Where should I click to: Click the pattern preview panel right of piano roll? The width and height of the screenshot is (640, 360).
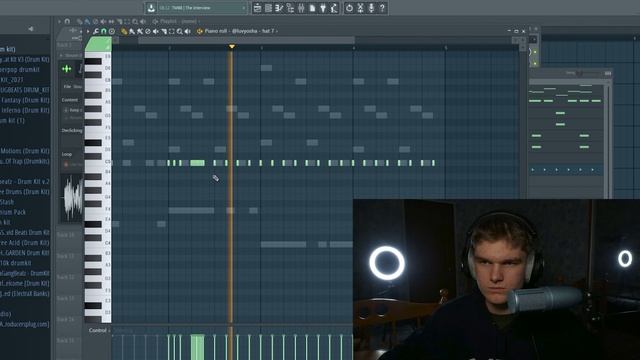point(567,130)
